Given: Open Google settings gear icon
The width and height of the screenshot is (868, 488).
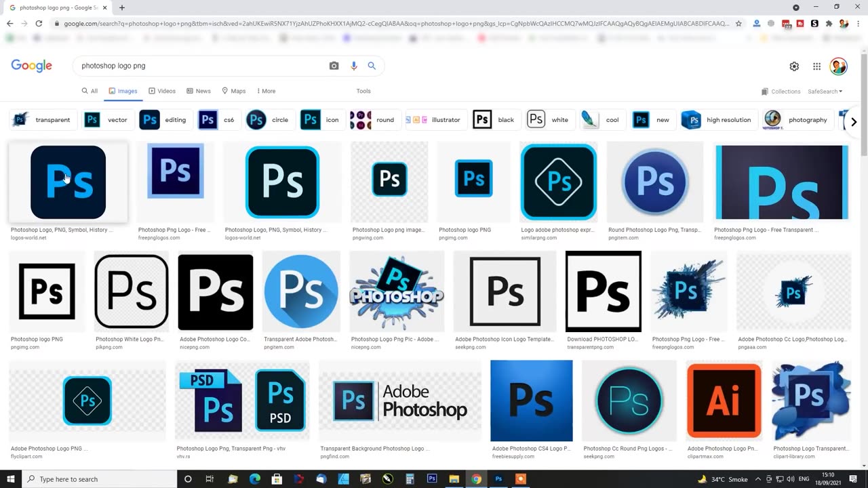Looking at the screenshot, I should 794,66.
